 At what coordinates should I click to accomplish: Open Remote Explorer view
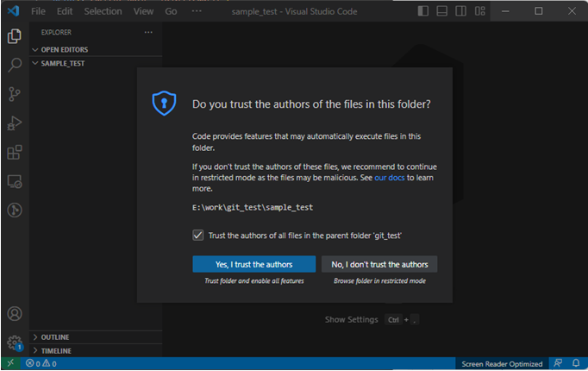pyautogui.click(x=15, y=181)
